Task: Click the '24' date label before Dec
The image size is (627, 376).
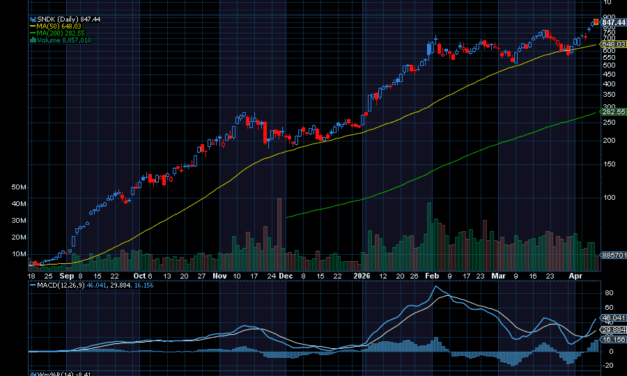Action: tap(272, 276)
